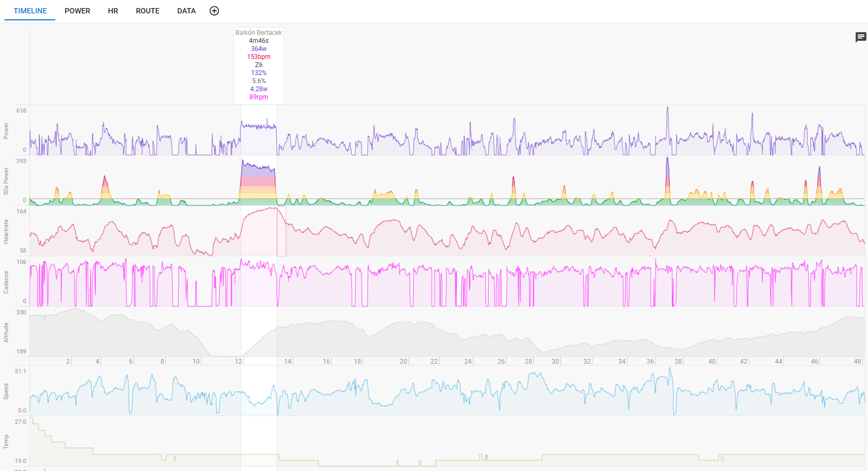868x471 pixels.
Task: Switch to the POWER tab
Action: (x=77, y=11)
